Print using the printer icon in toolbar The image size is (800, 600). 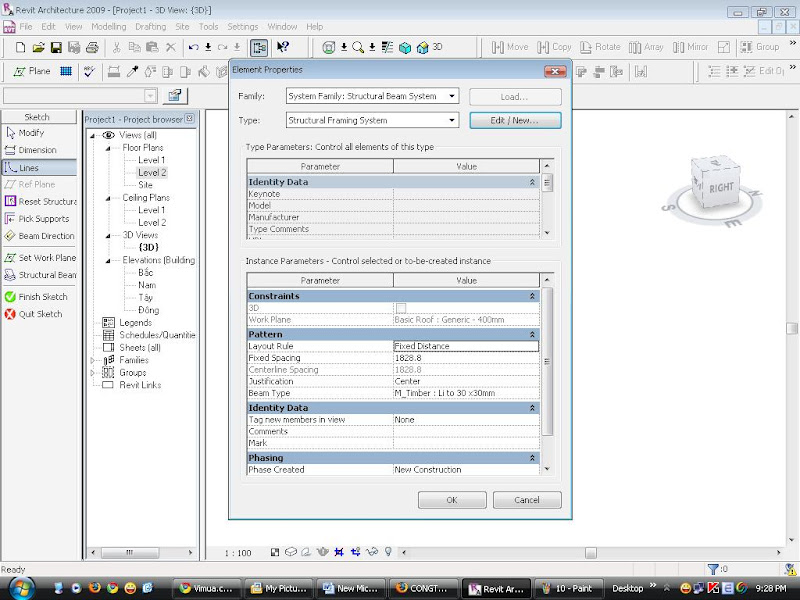92,47
